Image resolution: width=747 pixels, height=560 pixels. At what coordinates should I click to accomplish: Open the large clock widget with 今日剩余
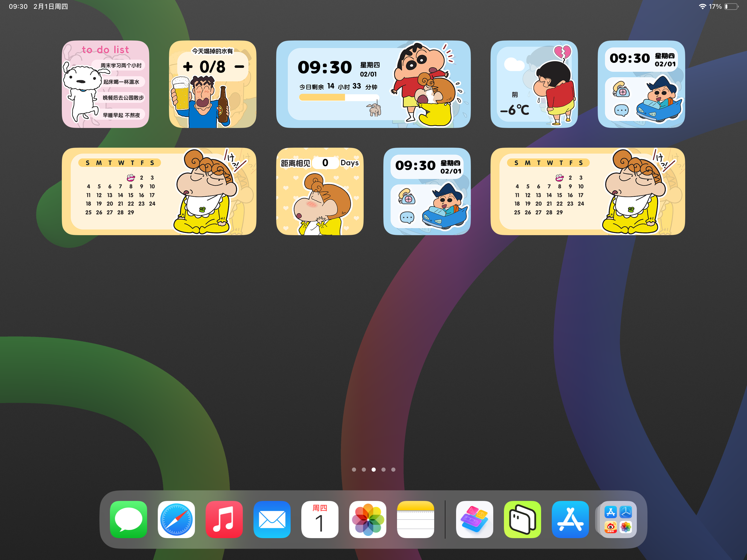pyautogui.click(x=373, y=84)
